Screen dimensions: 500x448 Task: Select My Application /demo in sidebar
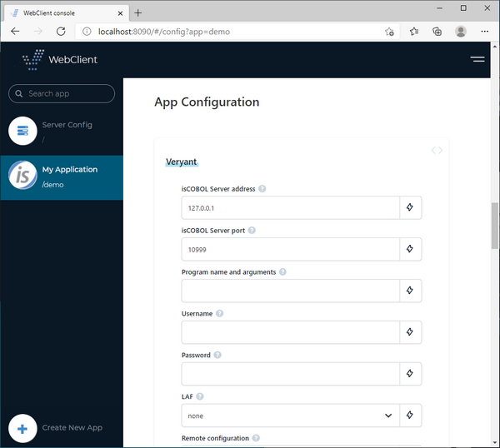[x=62, y=177]
